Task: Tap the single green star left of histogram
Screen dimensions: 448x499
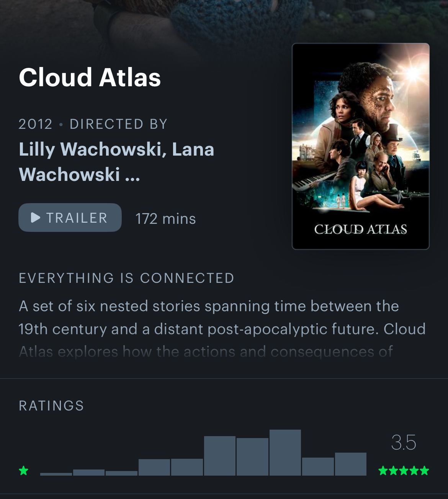Action: point(24,470)
